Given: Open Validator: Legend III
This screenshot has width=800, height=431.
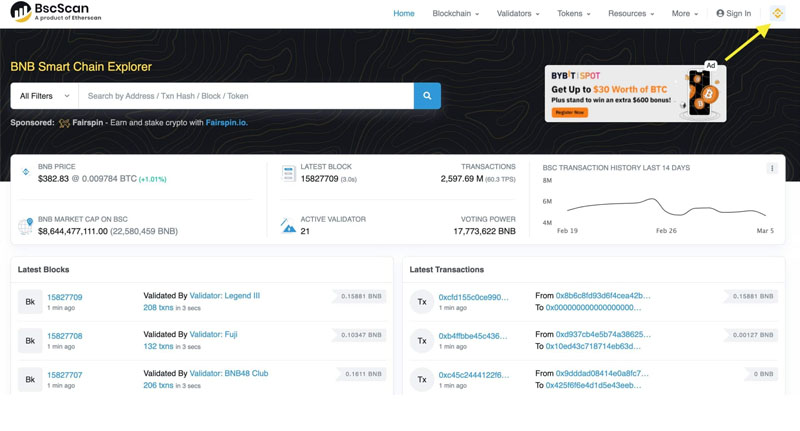Looking at the screenshot, I should coord(224,295).
